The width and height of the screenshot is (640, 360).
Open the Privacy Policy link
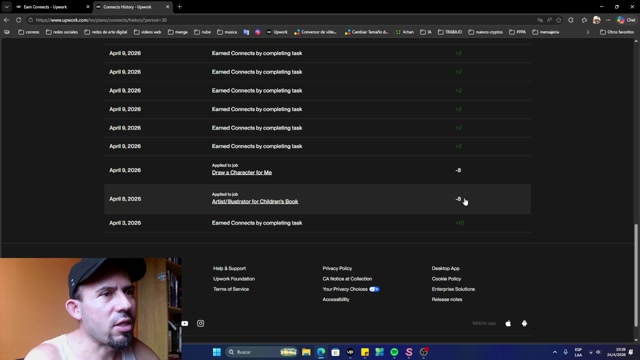pos(337,268)
